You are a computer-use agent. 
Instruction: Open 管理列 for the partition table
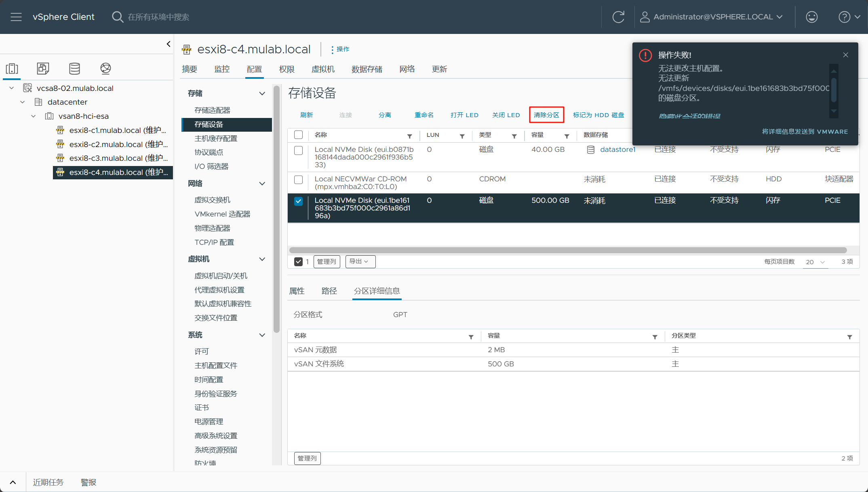click(x=307, y=458)
